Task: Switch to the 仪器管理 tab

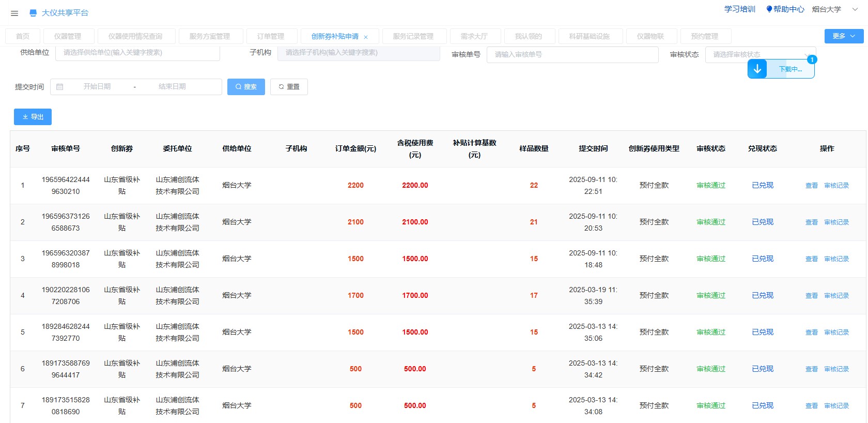Action: (x=68, y=36)
